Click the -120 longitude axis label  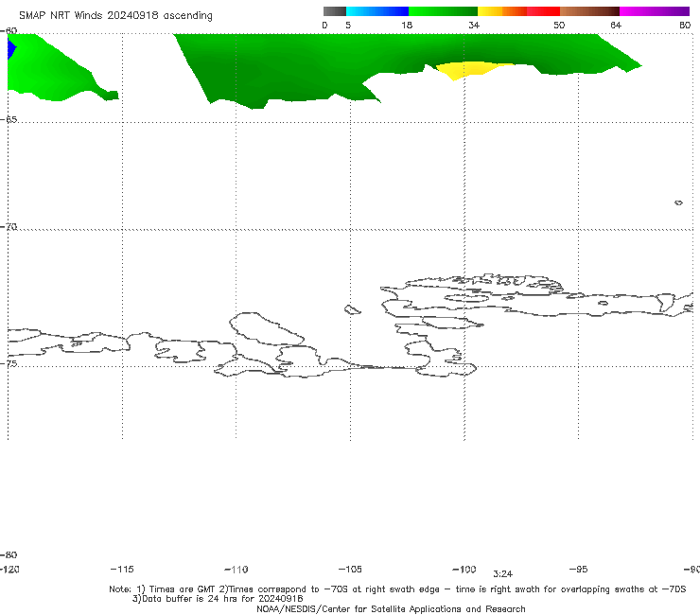tap(9, 569)
